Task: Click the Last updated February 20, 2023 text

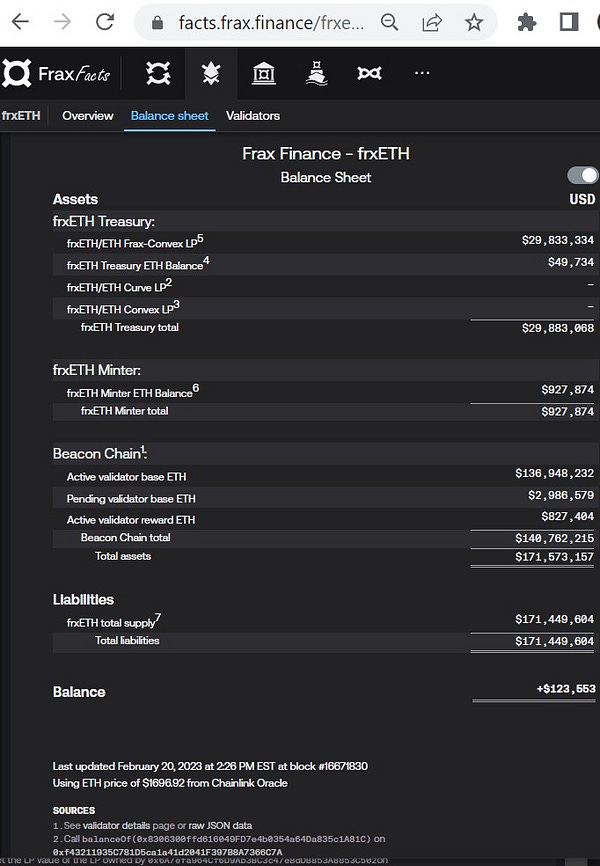Action: click(x=210, y=766)
